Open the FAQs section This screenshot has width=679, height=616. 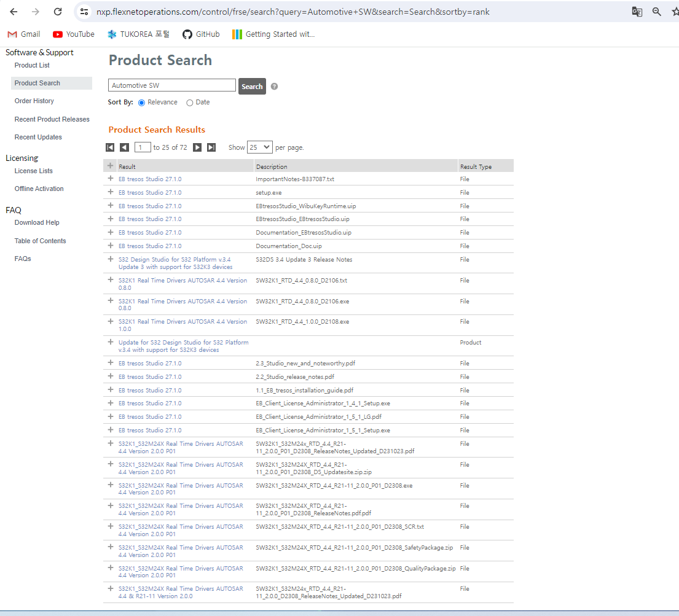tap(22, 259)
